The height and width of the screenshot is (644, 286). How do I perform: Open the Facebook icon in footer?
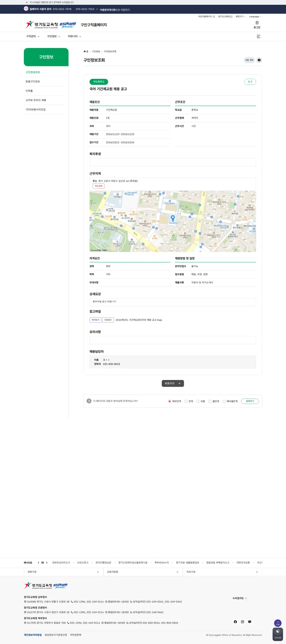point(235,622)
